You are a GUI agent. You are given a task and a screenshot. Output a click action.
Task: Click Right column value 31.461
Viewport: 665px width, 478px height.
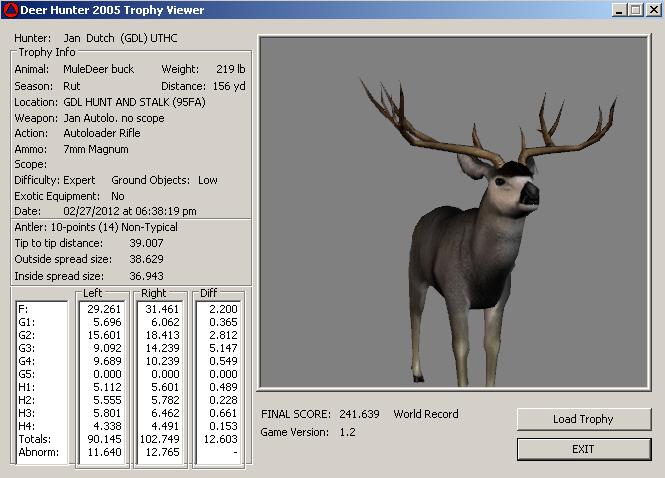[x=162, y=310]
